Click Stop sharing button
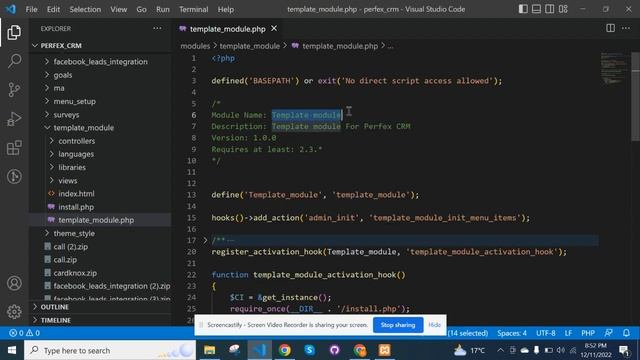The image size is (640, 360). [x=398, y=325]
